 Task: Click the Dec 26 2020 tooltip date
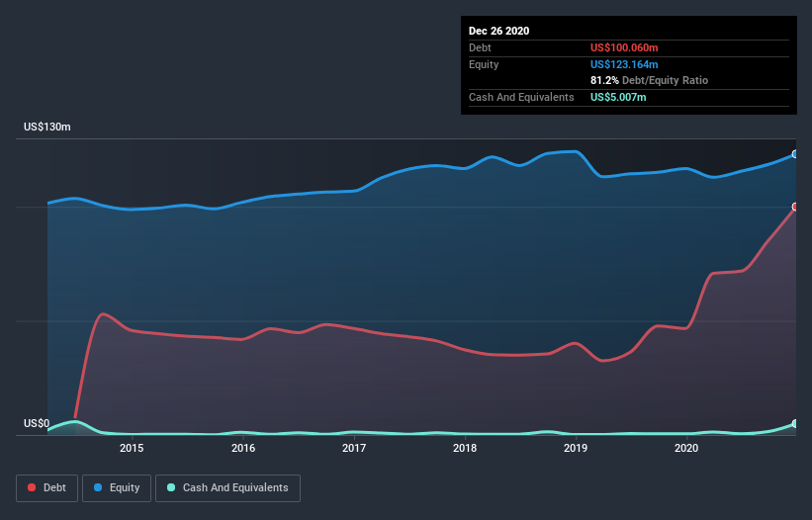[498, 31]
